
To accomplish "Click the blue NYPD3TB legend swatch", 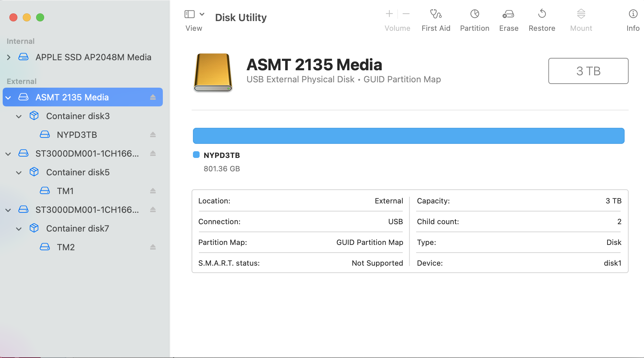I will [x=196, y=155].
